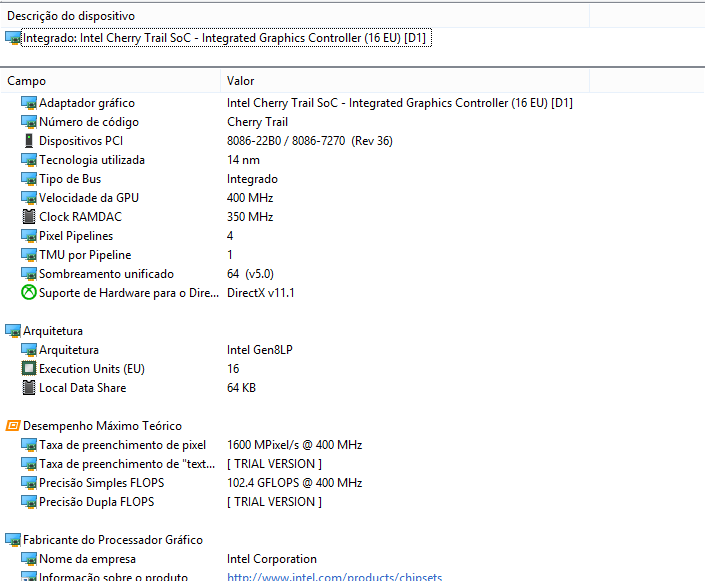Click the icon beside Pixel Pipelines

click(x=29, y=236)
